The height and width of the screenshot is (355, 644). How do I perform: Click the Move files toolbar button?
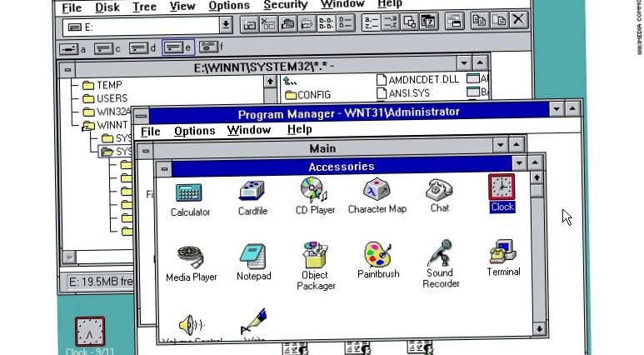499,20
